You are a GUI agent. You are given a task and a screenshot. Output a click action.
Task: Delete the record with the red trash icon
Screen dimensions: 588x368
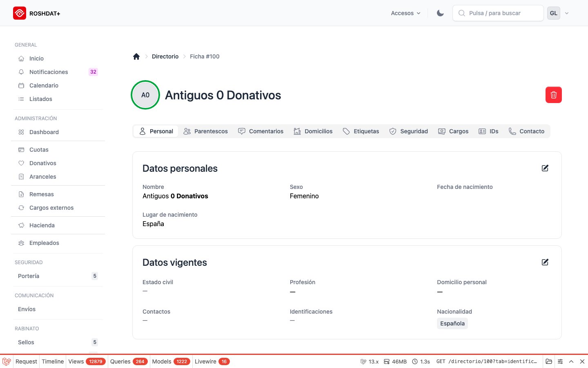click(553, 95)
